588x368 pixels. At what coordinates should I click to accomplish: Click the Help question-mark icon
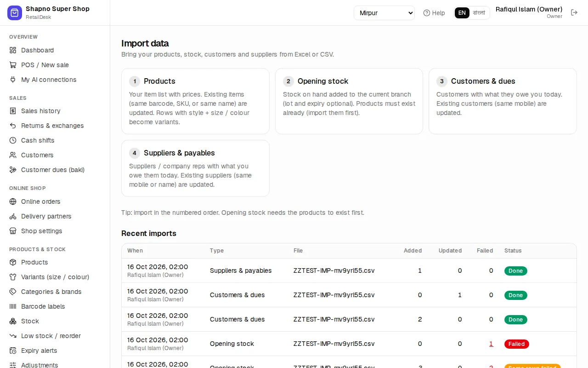pos(427,13)
